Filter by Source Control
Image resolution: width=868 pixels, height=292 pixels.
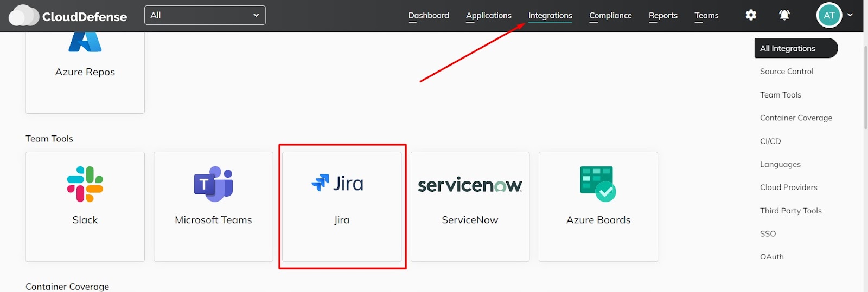(787, 72)
